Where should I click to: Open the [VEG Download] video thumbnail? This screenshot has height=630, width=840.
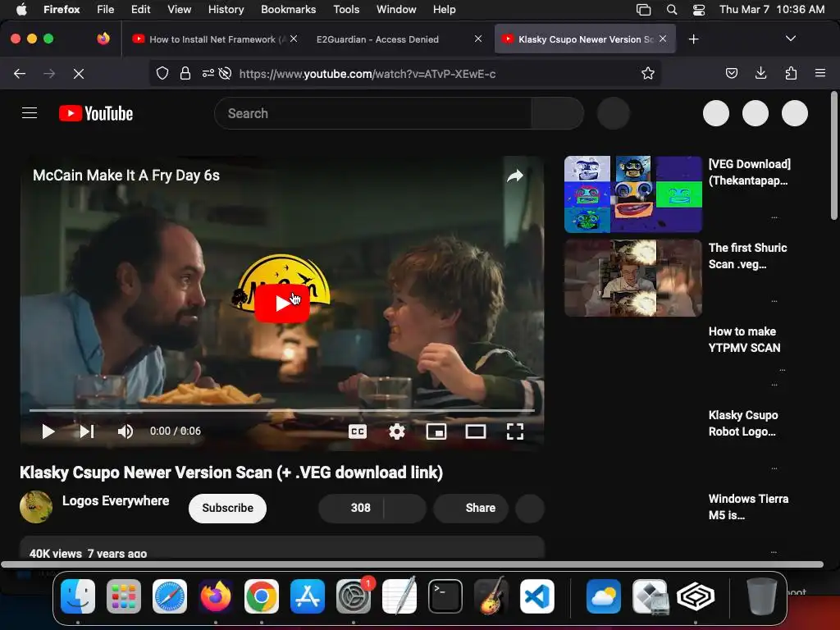tap(632, 194)
